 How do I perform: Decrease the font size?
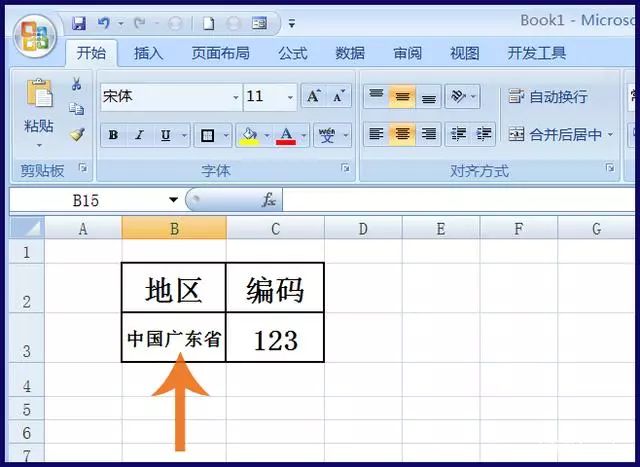point(339,96)
